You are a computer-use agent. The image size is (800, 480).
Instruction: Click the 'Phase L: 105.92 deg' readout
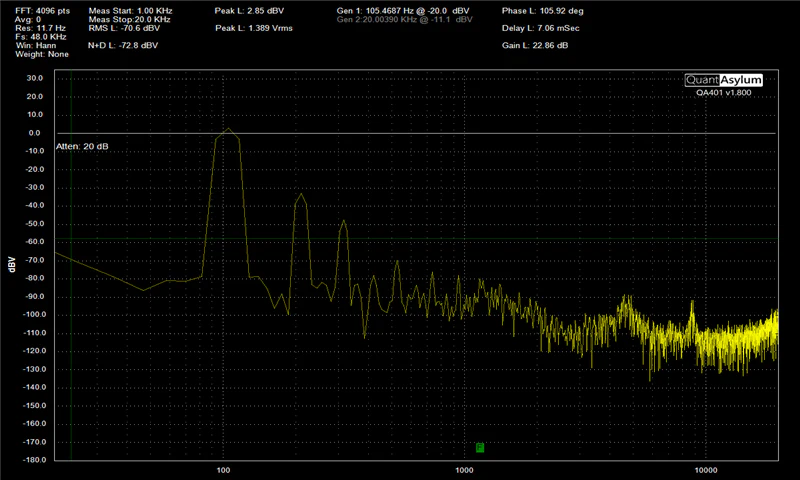(x=543, y=11)
